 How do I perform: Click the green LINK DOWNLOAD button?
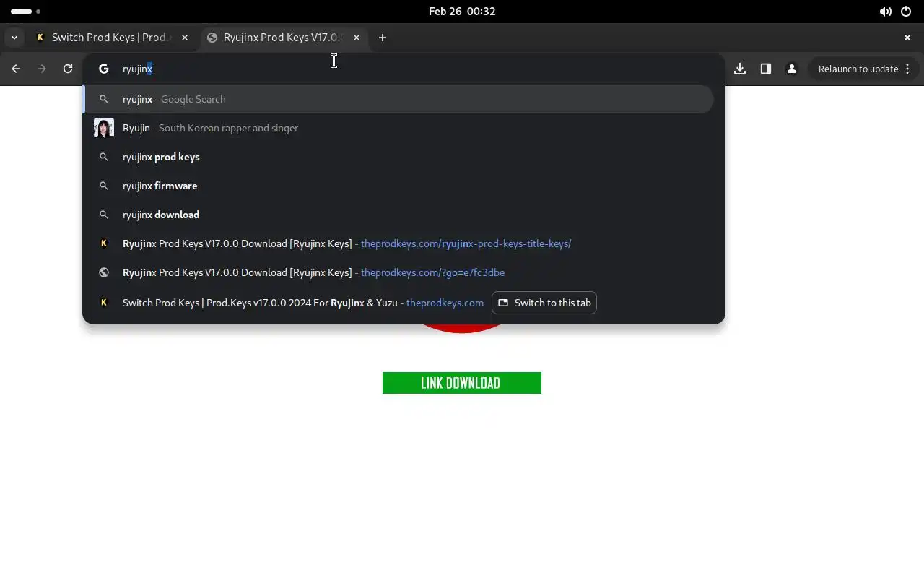coord(462,383)
